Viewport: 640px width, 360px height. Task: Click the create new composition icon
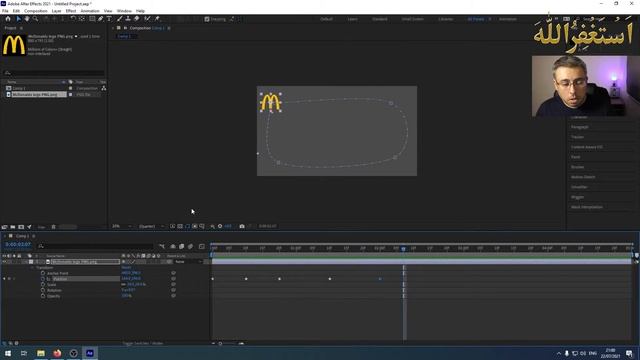click(x=21, y=227)
